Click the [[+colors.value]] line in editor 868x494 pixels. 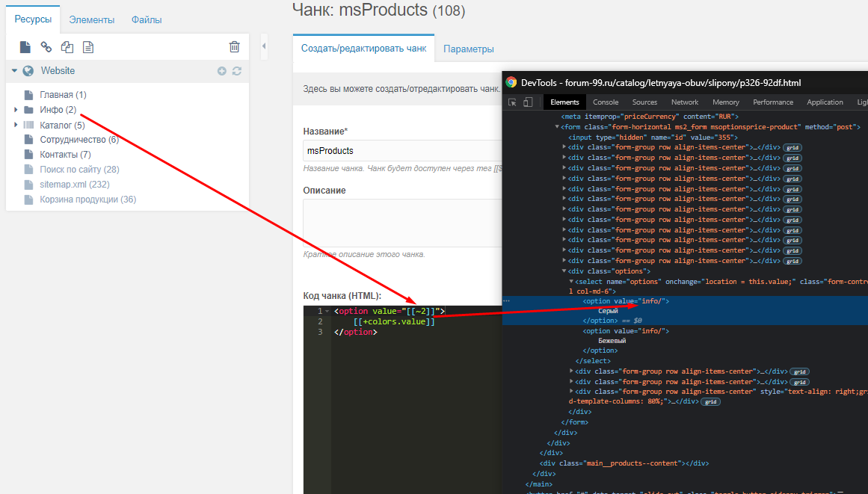point(394,321)
